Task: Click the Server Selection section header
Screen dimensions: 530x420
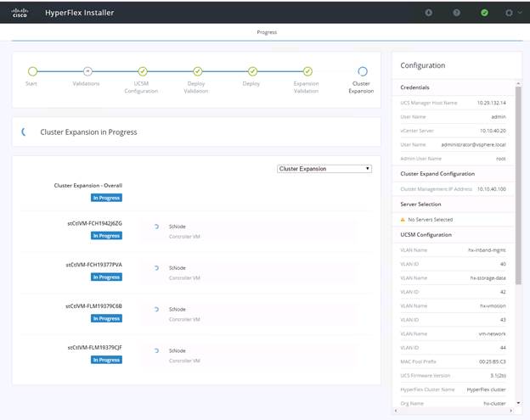Action: coord(420,204)
